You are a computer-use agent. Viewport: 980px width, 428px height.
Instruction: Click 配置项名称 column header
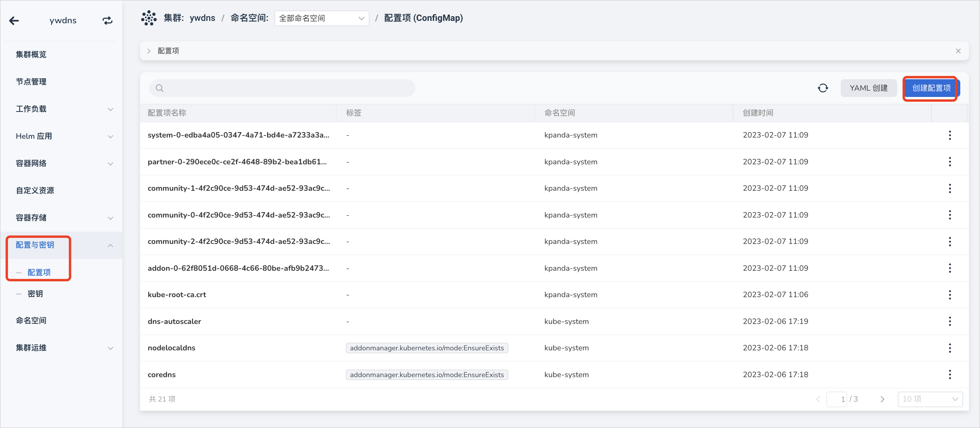coord(167,113)
